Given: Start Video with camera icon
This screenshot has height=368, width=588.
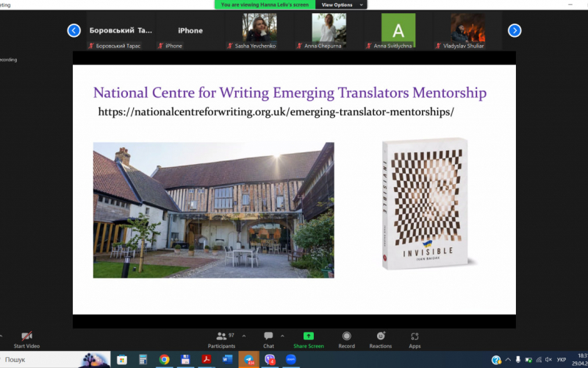Looking at the screenshot, I should tap(26, 340).
